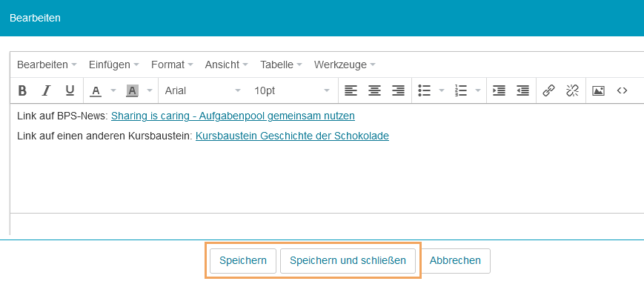Viewport: 644px width, 284px height.
Task: Insert a numbered list
Action: click(461, 90)
